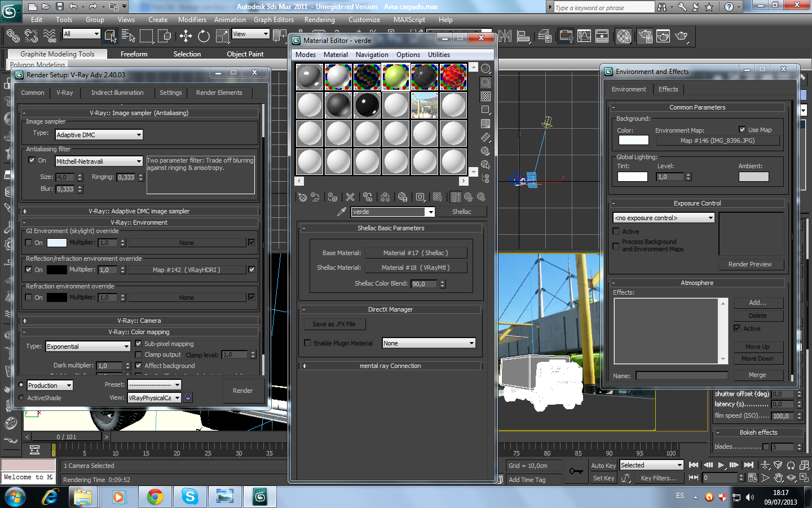812x508 pixels.
Task: Switch to the Indirect illumination tab
Action: click(117, 93)
